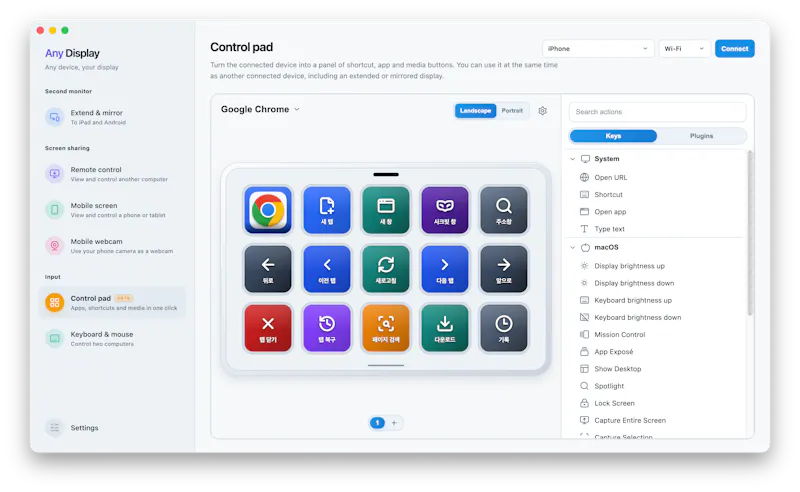Open Remote control in sidebar

pos(112,174)
